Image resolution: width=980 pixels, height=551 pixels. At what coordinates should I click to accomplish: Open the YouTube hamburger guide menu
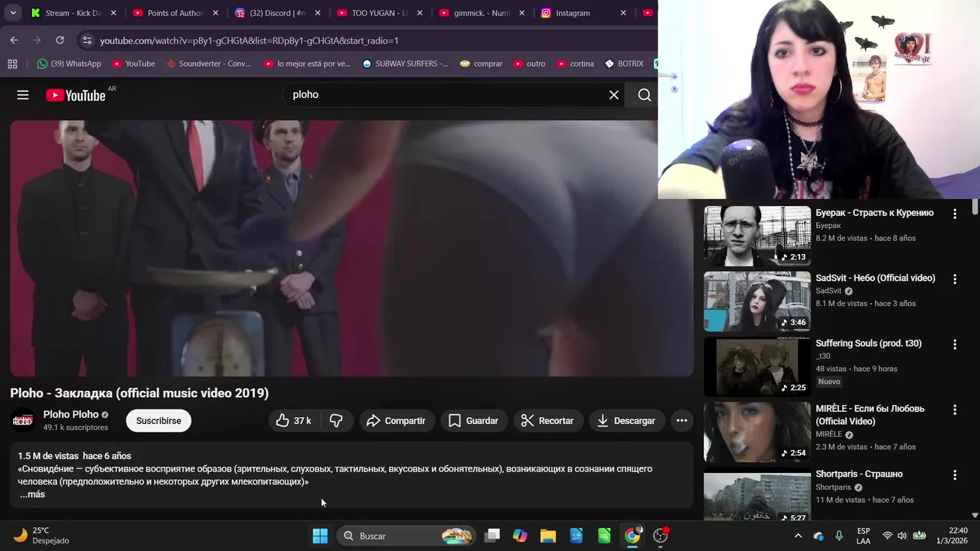[x=23, y=95]
